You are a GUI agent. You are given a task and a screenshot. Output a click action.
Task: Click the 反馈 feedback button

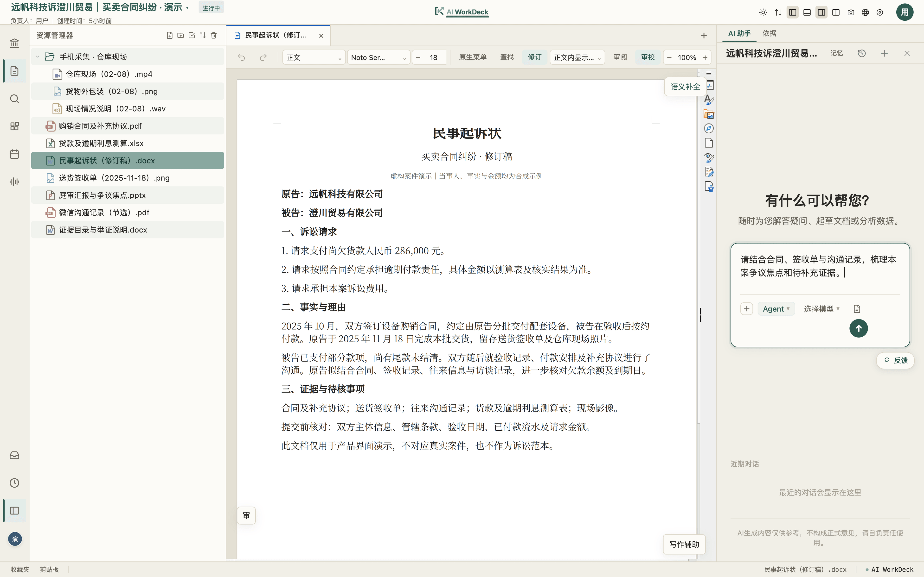click(895, 360)
